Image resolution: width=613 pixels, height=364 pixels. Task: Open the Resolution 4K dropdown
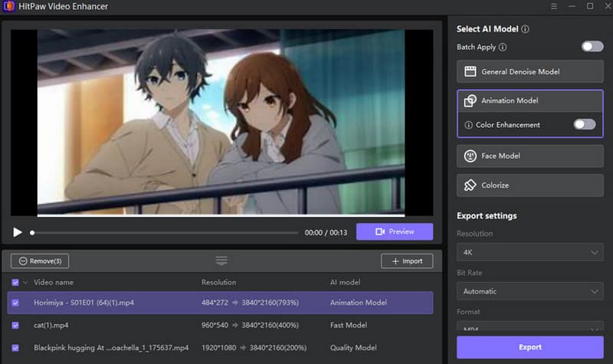530,252
